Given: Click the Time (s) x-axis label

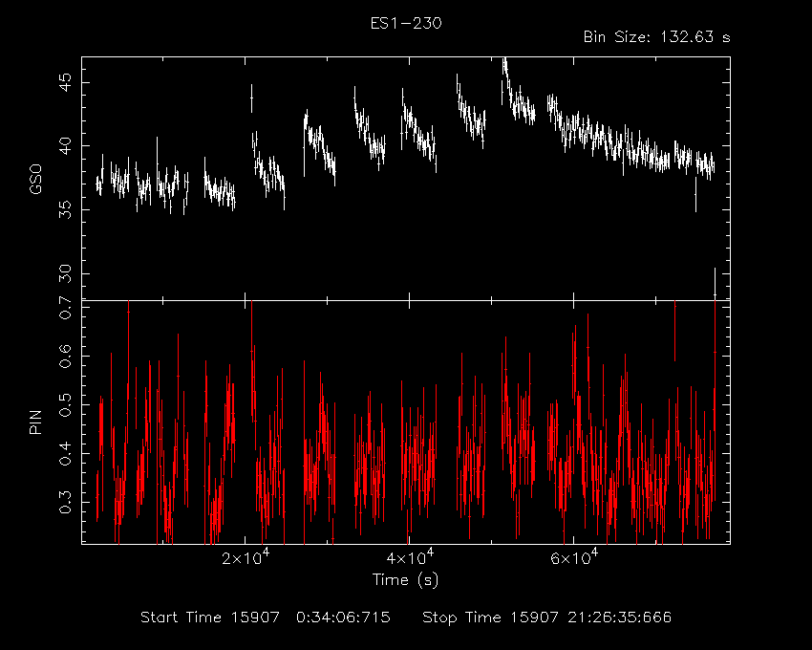Looking at the screenshot, I should click(x=405, y=579).
